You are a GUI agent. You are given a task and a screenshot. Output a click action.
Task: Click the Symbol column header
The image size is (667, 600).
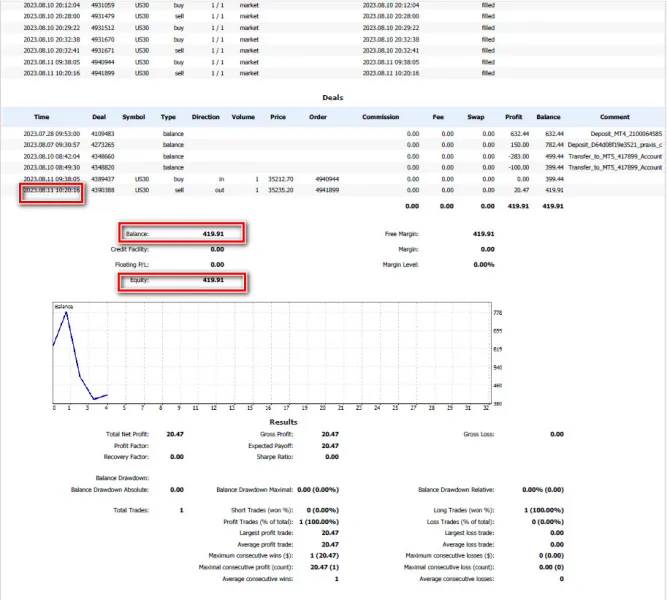tap(133, 117)
